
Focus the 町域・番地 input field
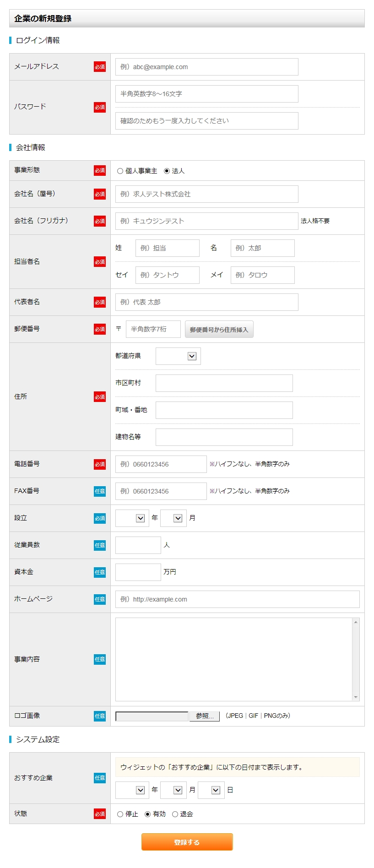(224, 410)
